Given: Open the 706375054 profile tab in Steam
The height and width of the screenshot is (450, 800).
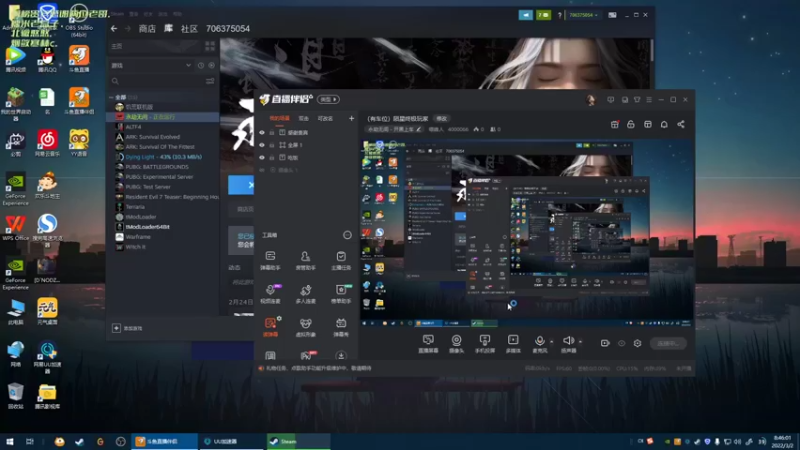Looking at the screenshot, I should (x=228, y=29).
